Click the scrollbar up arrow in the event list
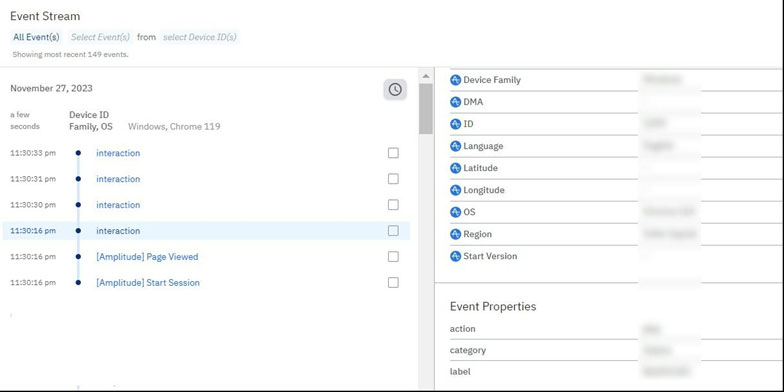 (x=426, y=76)
